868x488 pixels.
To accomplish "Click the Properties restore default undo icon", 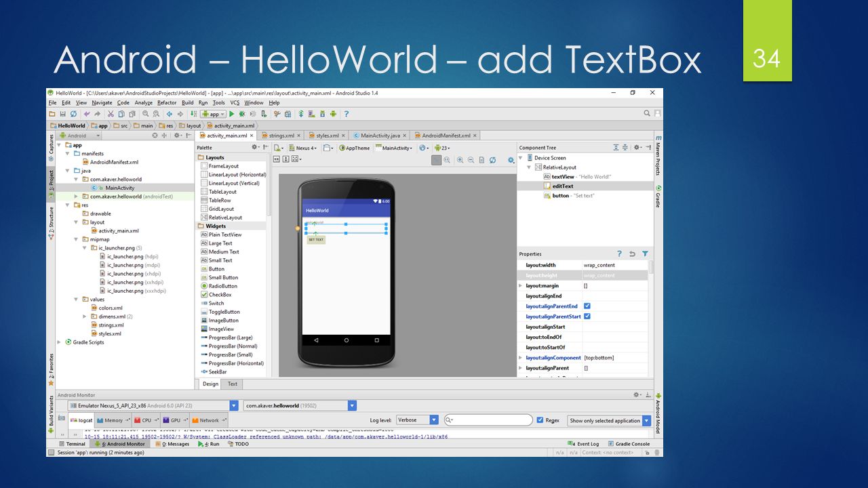I will [632, 253].
